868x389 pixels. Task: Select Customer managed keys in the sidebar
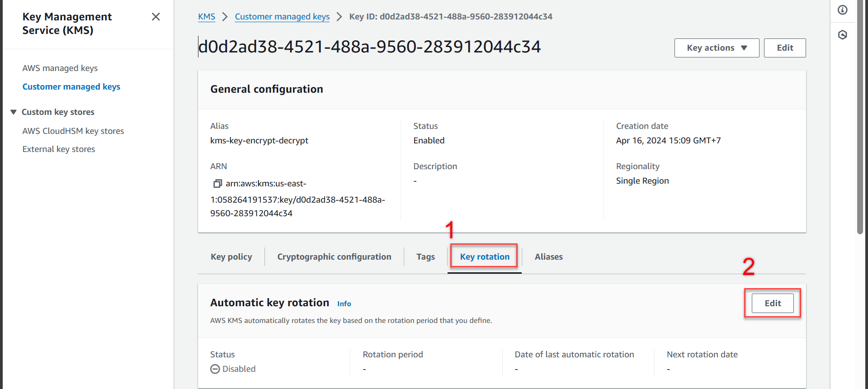tap(71, 87)
